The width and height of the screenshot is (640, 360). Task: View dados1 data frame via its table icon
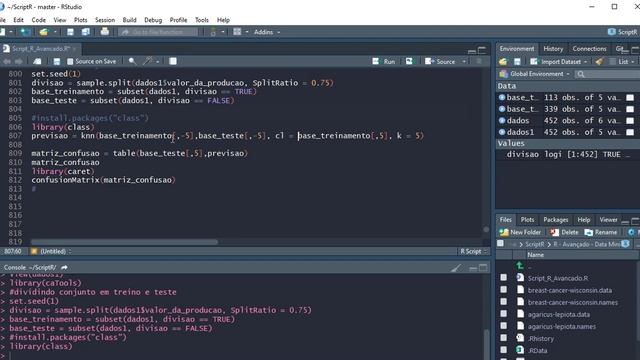pyautogui.click(x=630, y=132)
